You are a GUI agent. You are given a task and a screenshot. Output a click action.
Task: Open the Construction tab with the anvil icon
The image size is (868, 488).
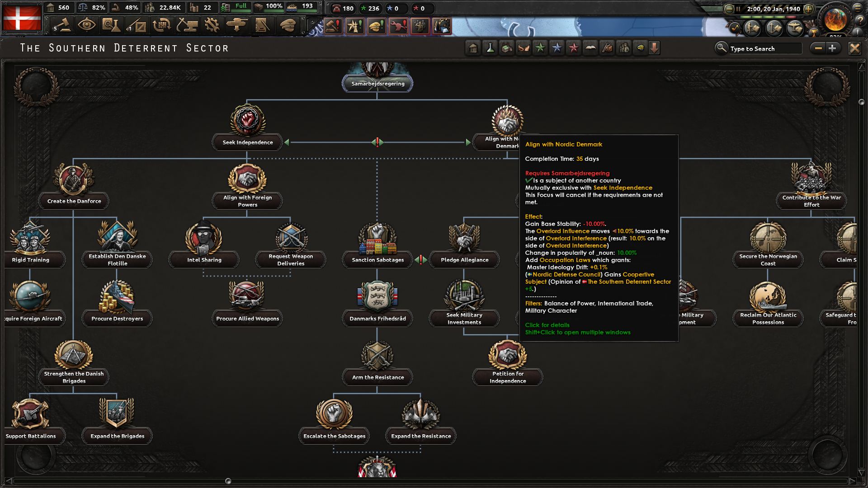tap(187, 26)
